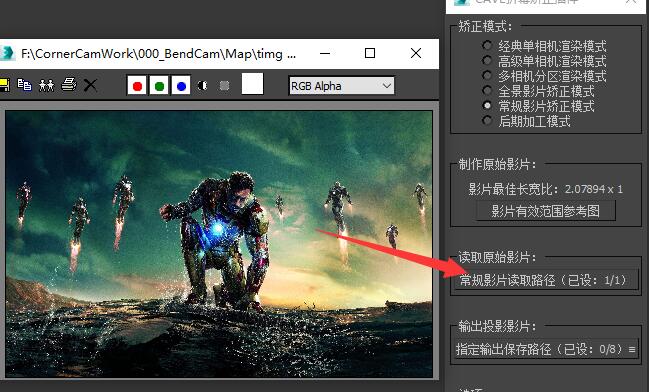Click the clone frame window icon
The height and width of the screenshot is (392, 649).
pyautogui.click(x=46, y=85)
